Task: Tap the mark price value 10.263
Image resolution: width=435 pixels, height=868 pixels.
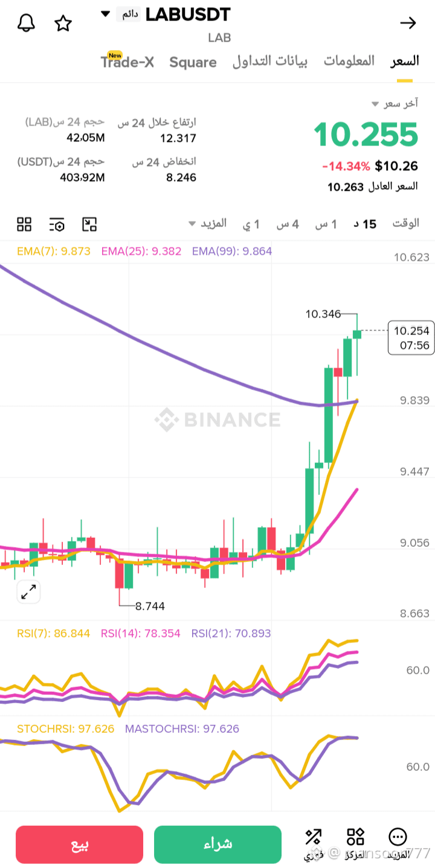Action: coord(346,187)
